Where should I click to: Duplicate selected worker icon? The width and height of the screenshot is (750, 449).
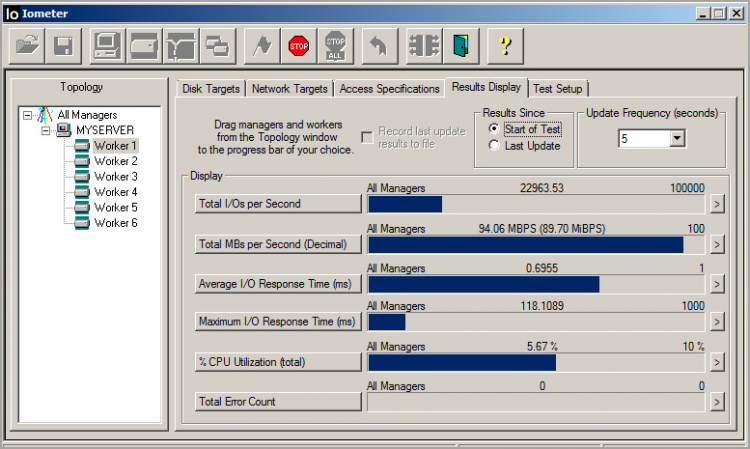[218, 46]
